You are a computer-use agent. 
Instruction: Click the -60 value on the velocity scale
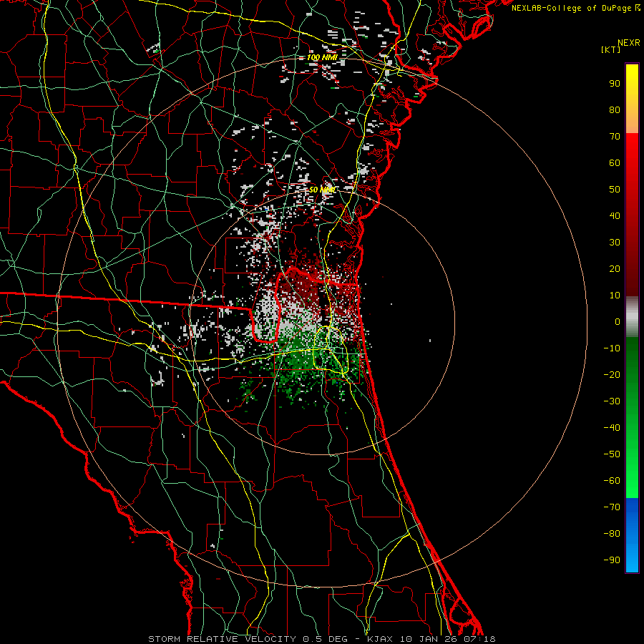612,481
